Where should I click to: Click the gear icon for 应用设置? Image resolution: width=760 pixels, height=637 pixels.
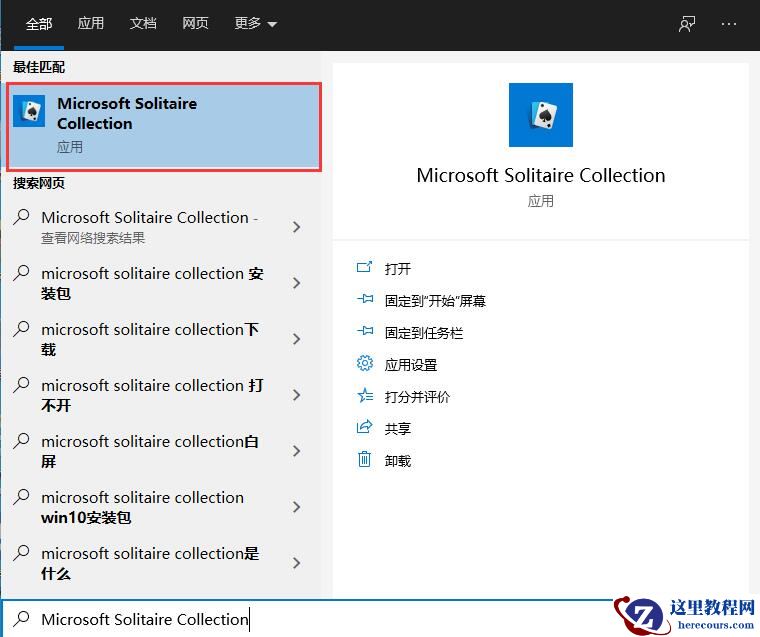click(364, 363)
